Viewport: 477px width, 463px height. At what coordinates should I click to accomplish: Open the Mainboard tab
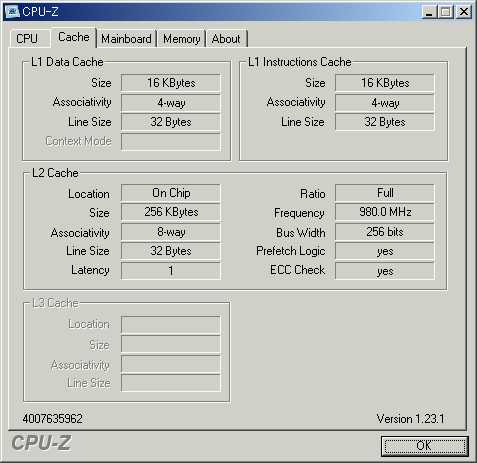click(x=126, y=39)
